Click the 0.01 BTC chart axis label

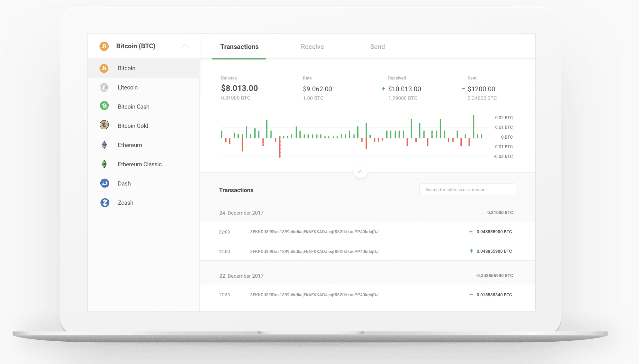[504, 127]
